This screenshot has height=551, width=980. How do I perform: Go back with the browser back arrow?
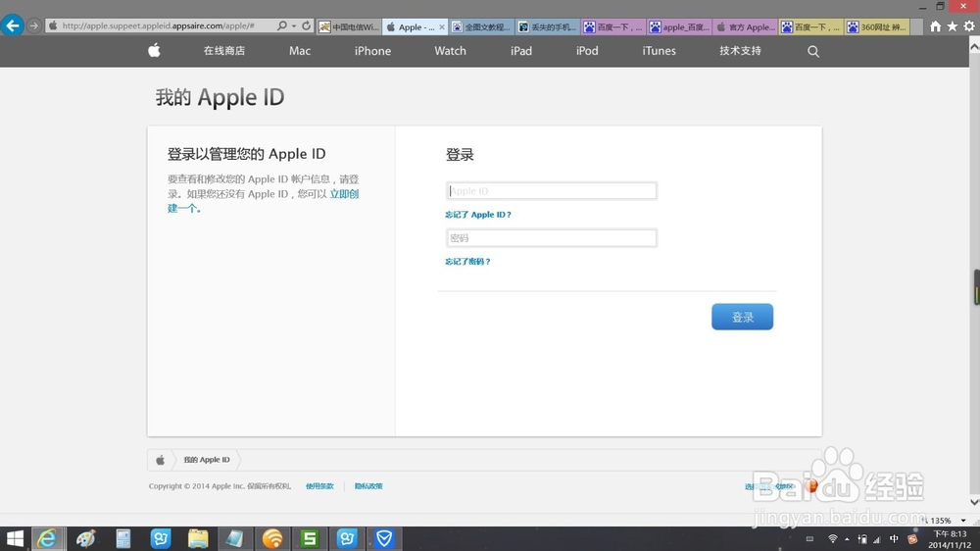pos(12,25)
